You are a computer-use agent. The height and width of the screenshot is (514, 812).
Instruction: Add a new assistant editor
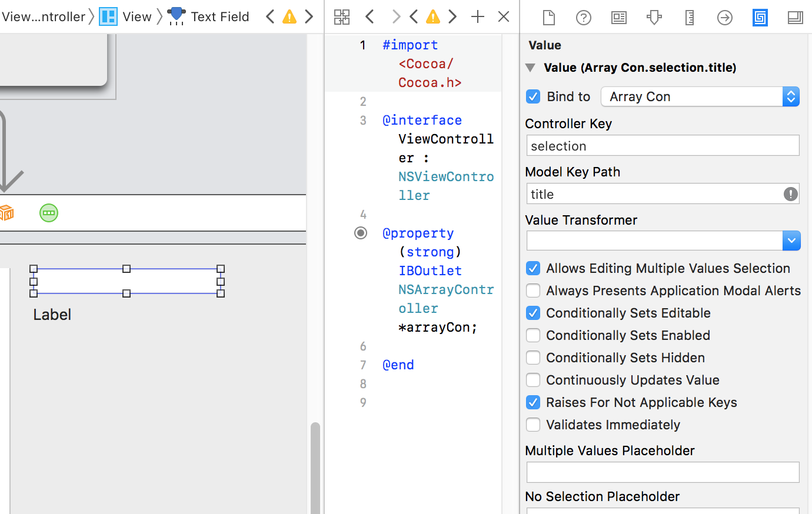478,17
